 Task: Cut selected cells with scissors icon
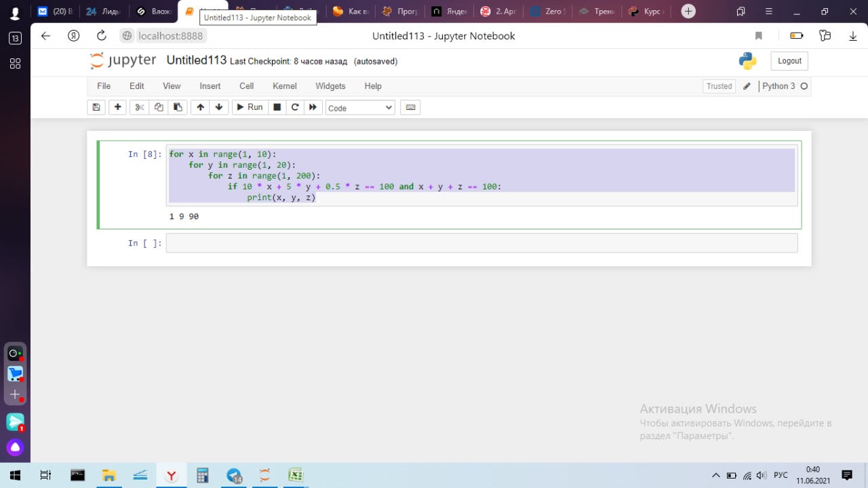point(140,107)
